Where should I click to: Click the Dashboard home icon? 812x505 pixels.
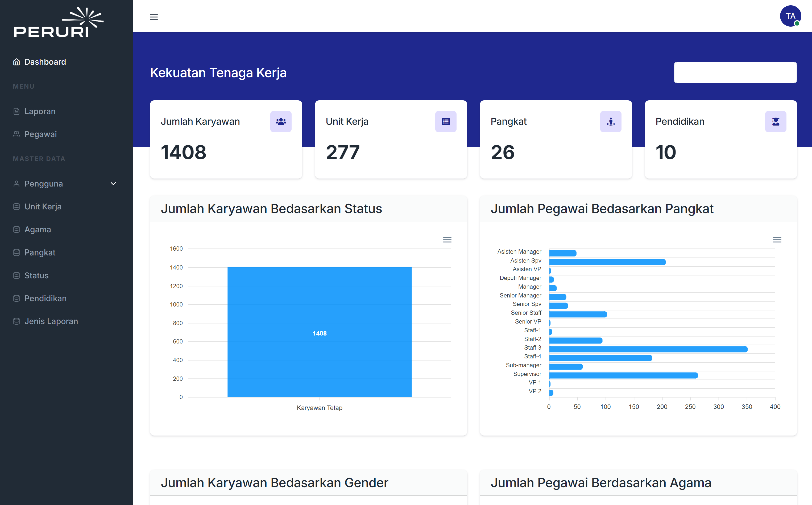pyautogui.click(x=16, y=62)
